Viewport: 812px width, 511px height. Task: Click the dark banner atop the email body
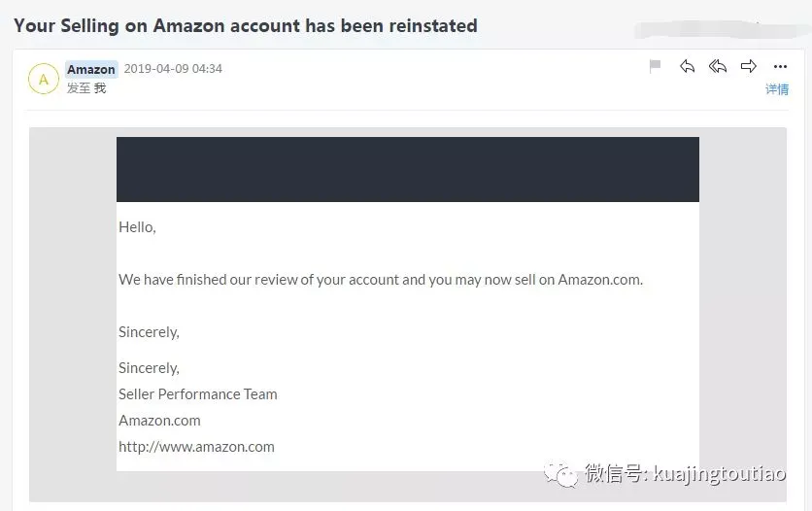point(407,169)
